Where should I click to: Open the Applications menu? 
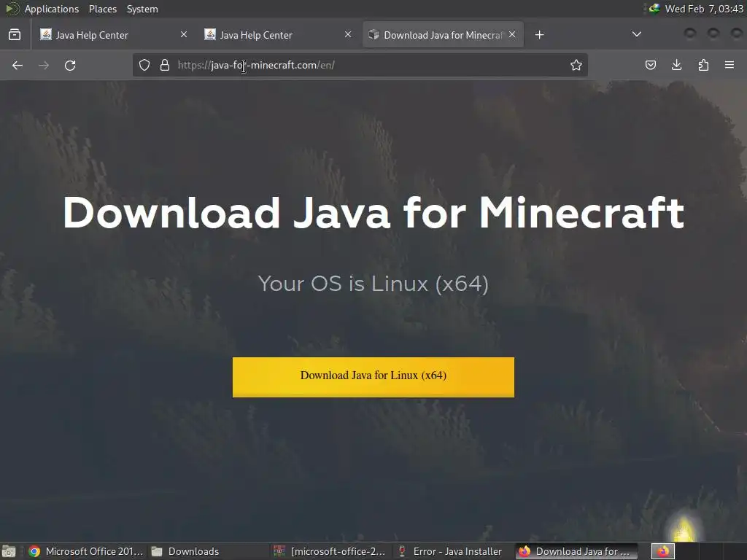52,9
